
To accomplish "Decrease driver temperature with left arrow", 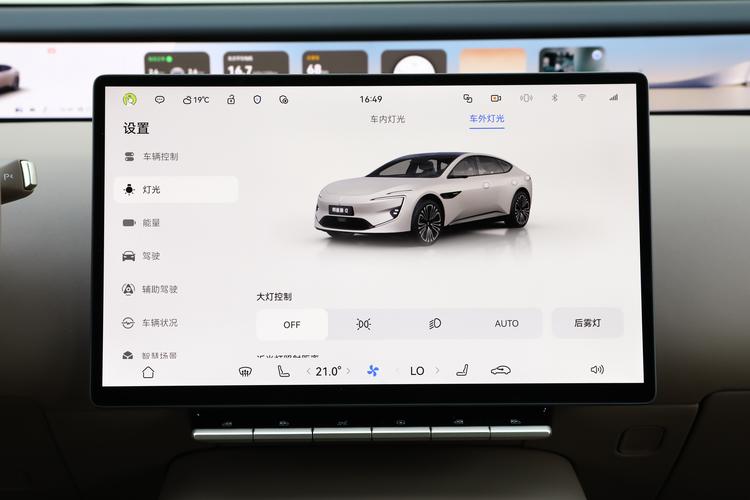I will pyautogui.click(x=308, y=372).
